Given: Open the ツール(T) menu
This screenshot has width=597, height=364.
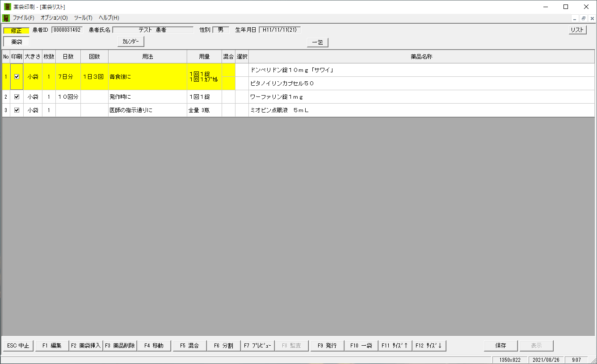Looking at the screenshot, I should [83, 18].
